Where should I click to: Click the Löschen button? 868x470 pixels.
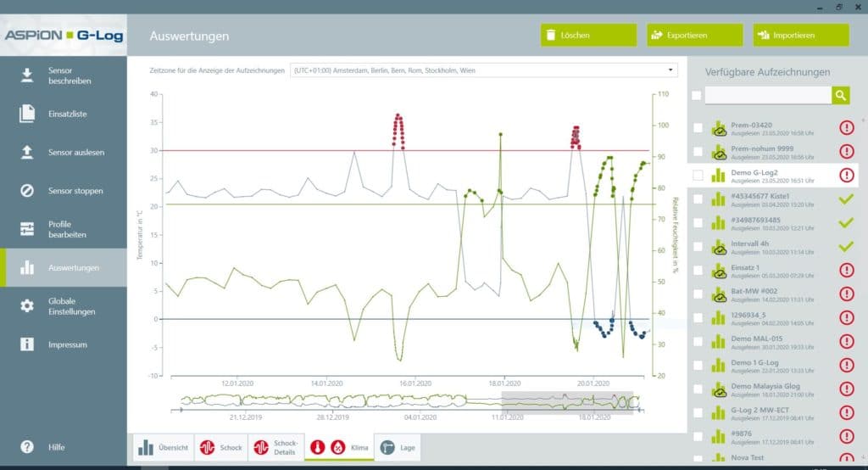588,35
